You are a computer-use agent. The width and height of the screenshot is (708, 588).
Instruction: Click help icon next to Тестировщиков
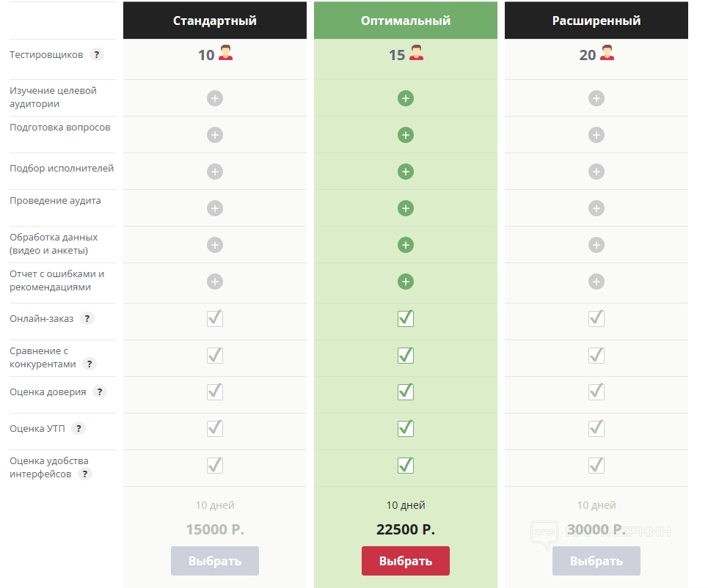tap(96, 55)
